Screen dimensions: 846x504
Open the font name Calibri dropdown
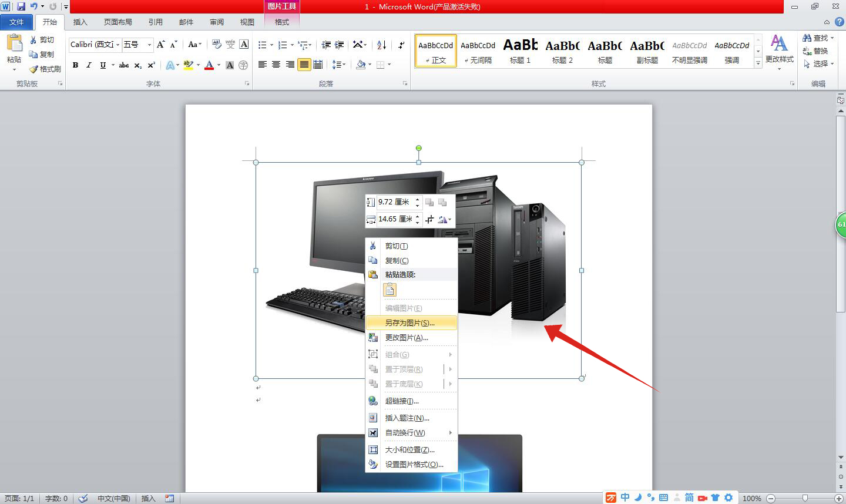(117, 45)
